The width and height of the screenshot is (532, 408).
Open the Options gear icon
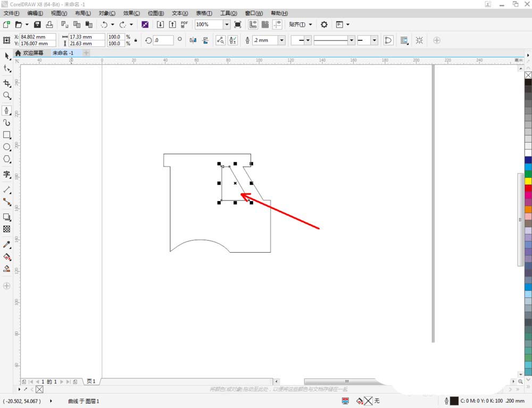(324, 24)
